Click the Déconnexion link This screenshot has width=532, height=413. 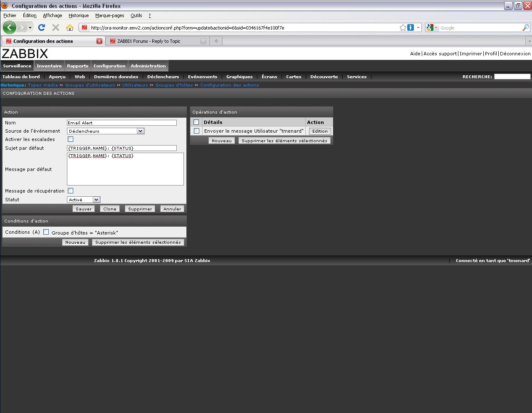515,54
